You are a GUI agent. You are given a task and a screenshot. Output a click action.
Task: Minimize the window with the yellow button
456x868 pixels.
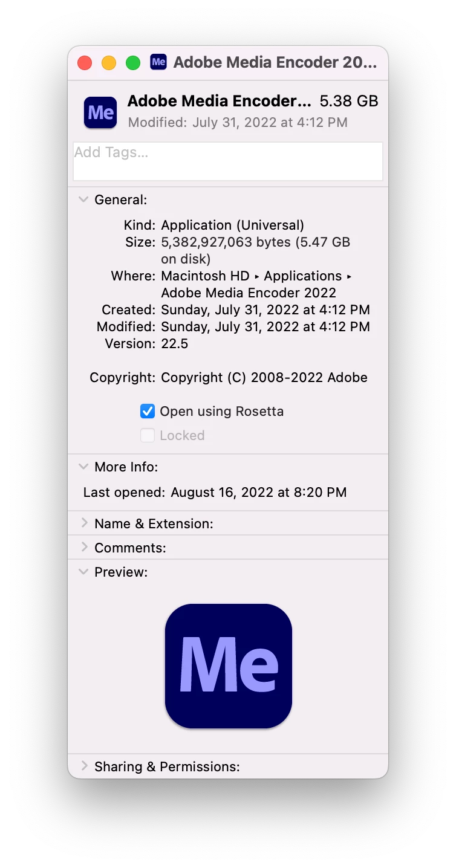[x=109, y=63]
